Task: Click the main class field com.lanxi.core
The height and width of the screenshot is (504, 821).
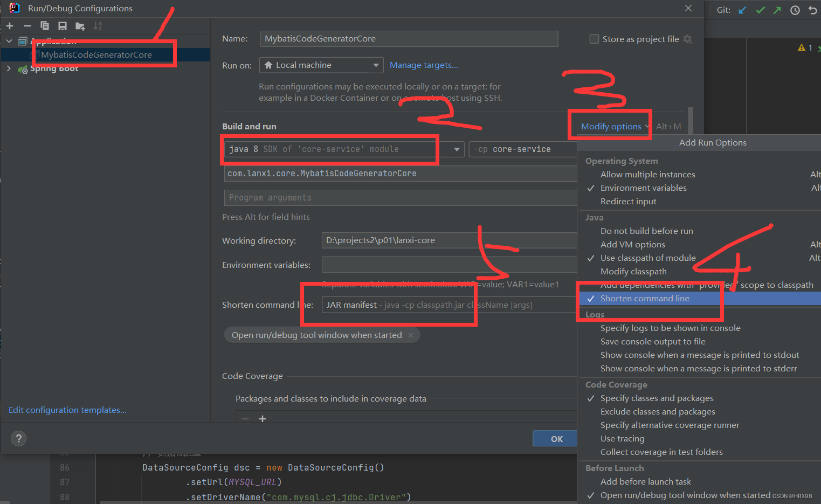Action: point(401,174)
